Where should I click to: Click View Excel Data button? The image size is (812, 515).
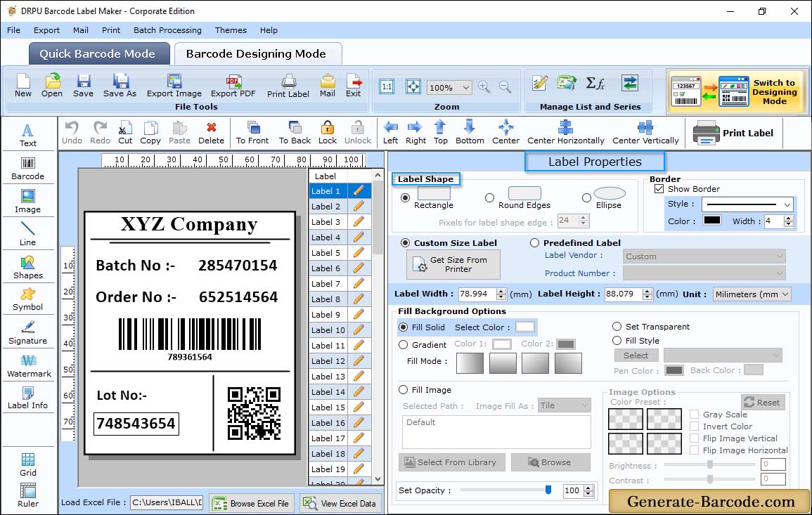[x=340, y=503]
